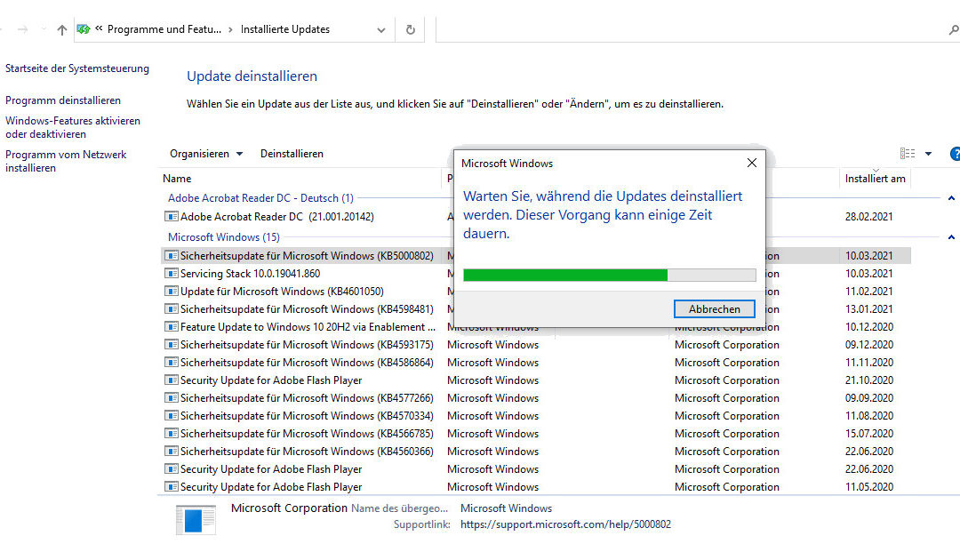
Task: Click the KB4601050 update icon
Action: tap(172, 292)
